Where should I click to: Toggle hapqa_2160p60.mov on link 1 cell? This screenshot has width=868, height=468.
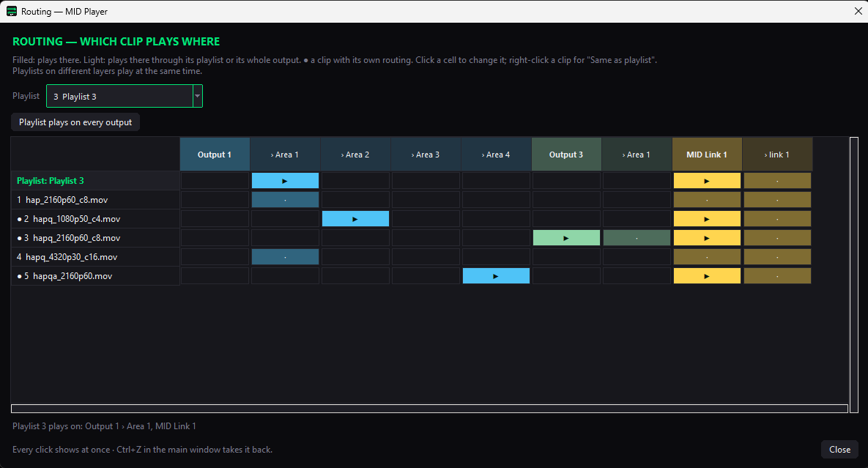pos(777,275)
